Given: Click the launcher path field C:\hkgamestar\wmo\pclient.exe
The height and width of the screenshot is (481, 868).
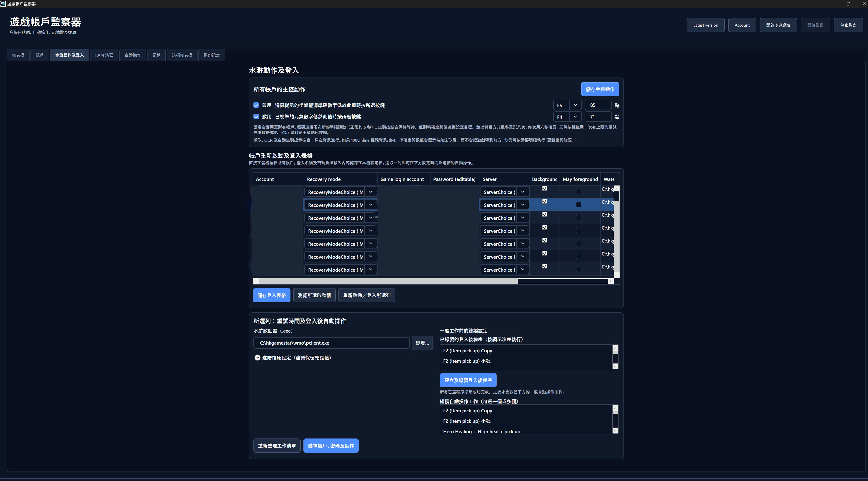Looking at the screenshot, I should coord(332,343).
